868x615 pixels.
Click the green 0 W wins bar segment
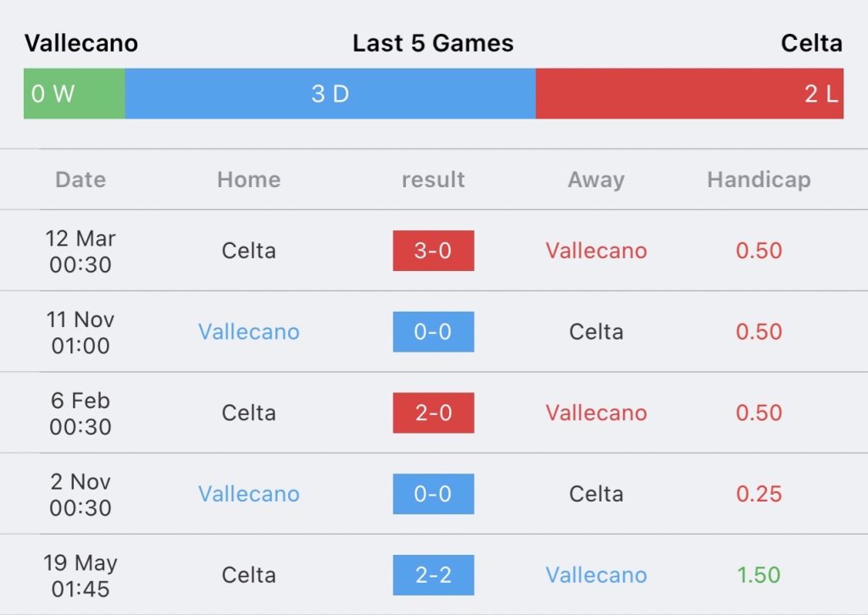(x=75, y=93)
